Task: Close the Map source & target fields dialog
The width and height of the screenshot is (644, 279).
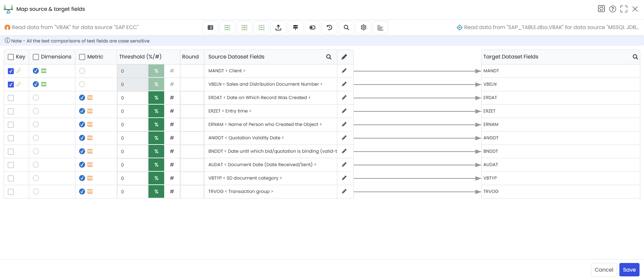Action: pyautogui.click(x=635, y=9)
